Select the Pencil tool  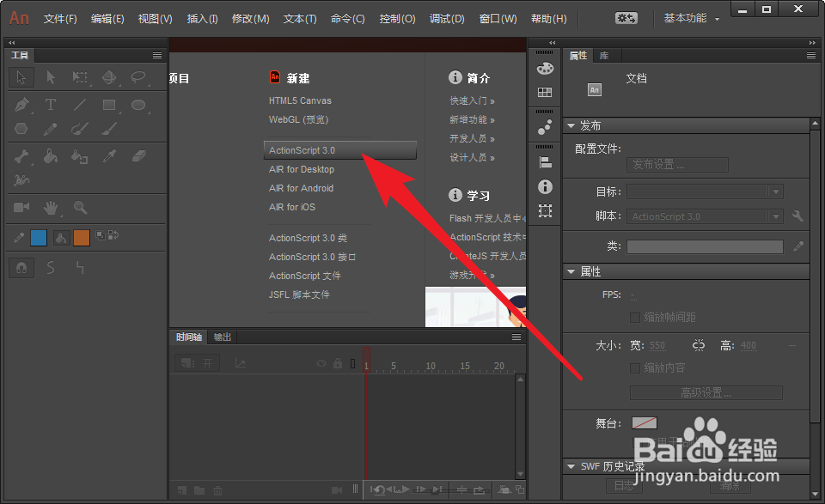pyautogui.click(x=51, y=128)
